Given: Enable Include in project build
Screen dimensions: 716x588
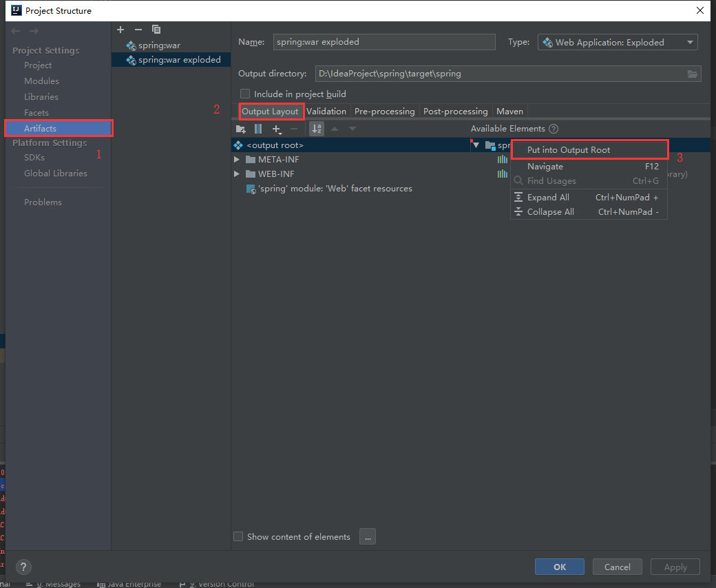Looking at the screenshot, I should click(x=245, y=94).
